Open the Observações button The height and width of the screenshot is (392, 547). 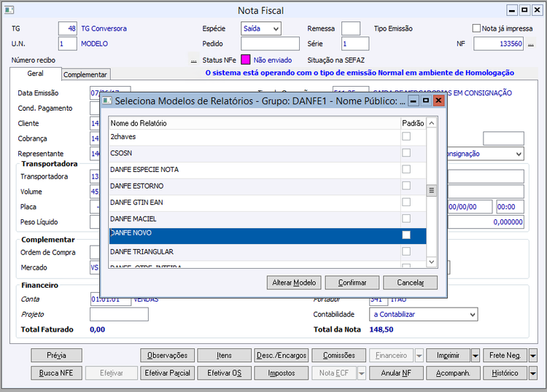coord(168,356)
